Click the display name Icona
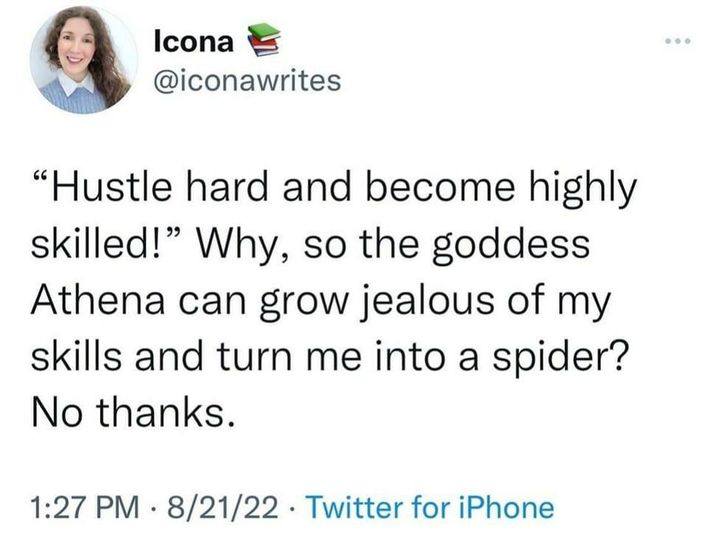The height and width of the screenshot is (540, 707). coord(194,42)
